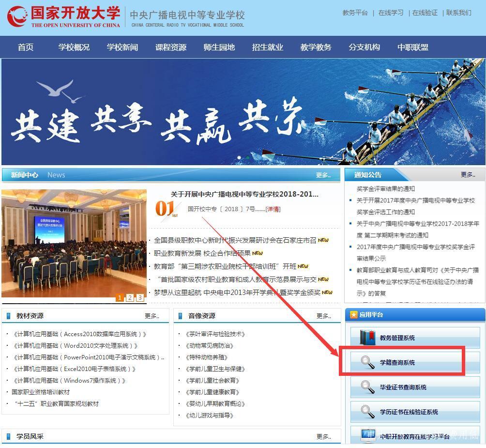Open the 招生就业 menu item
This screenshot has height=448, width=486.
[x=267, y=47]
